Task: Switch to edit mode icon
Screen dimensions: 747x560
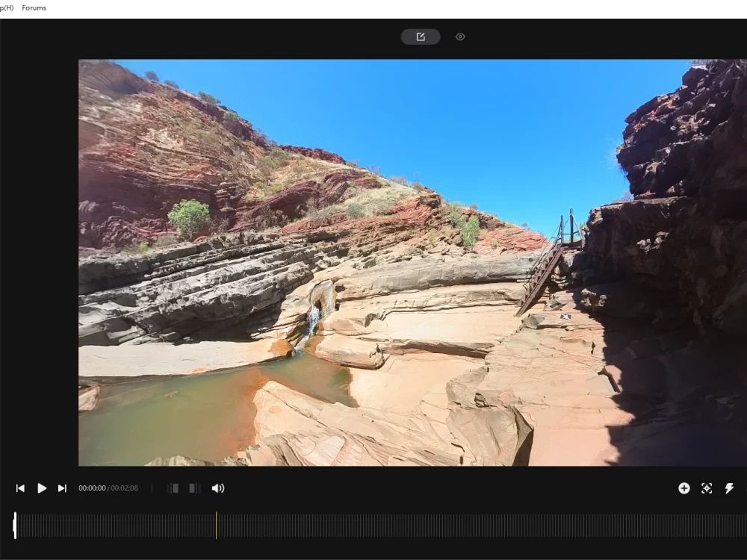Action: pyautogui.click(x=420, y=37)
